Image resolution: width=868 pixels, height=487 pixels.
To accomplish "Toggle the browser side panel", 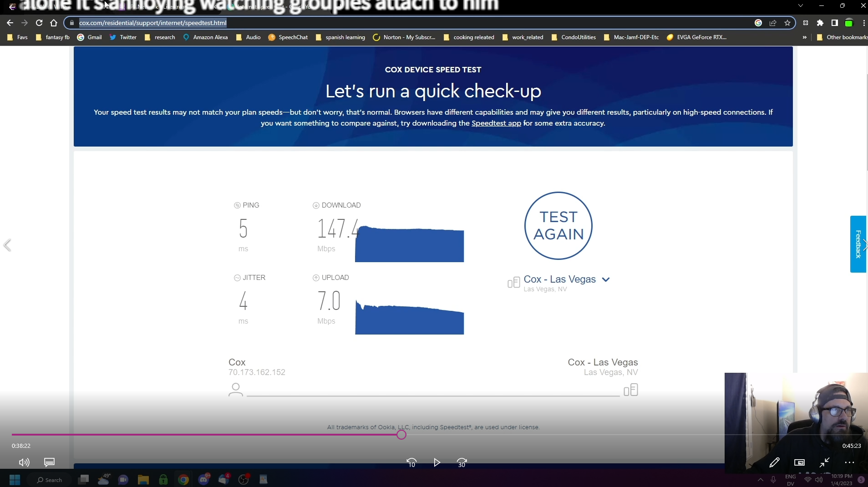I will coord(835,23).
